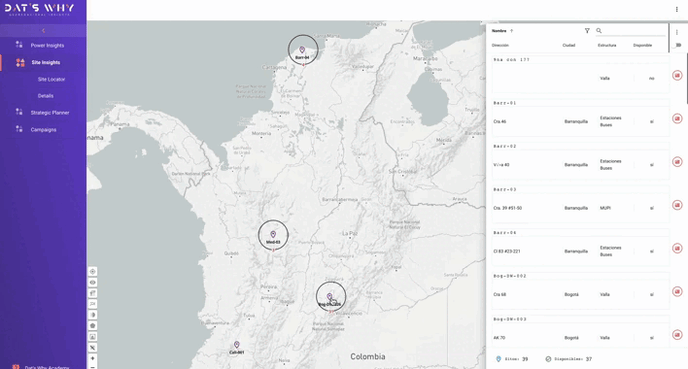Click the map zoom in plus button
Image resolution: width=688 pixels, height=369 pixels.
tap(93, 358)
